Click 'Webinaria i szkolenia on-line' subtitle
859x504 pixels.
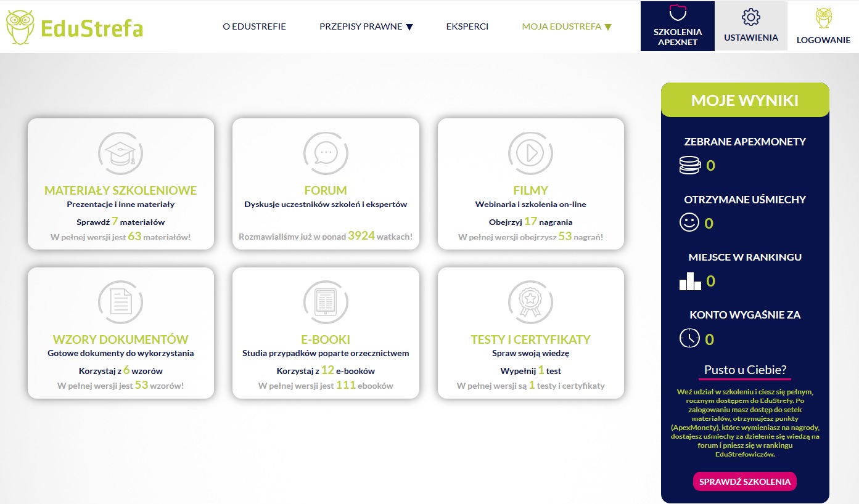[x=530, y=205]
